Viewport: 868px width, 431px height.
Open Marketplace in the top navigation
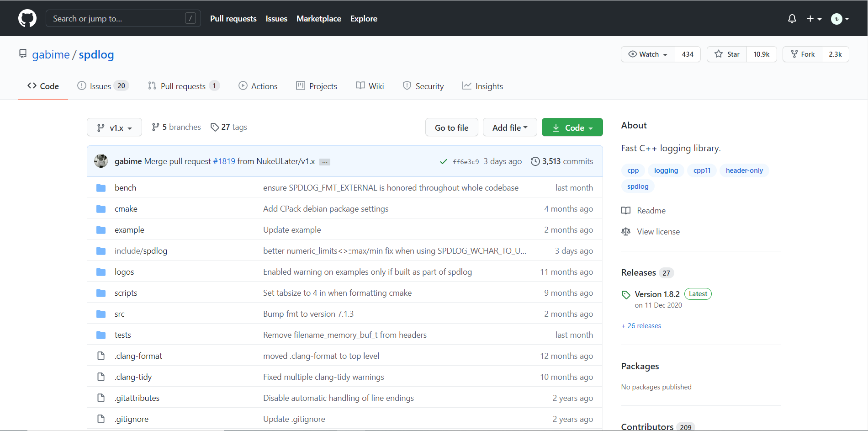pos(319,19)
